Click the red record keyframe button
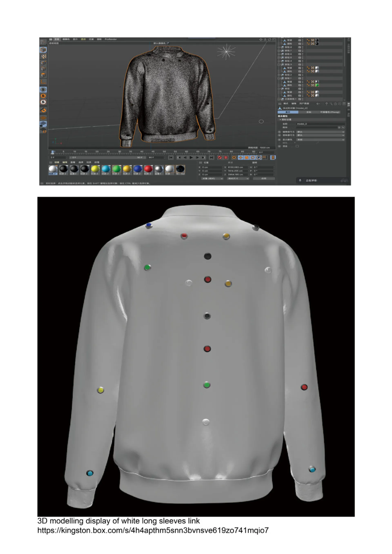This screenshot has height=554, width=392. coord(220,157)
